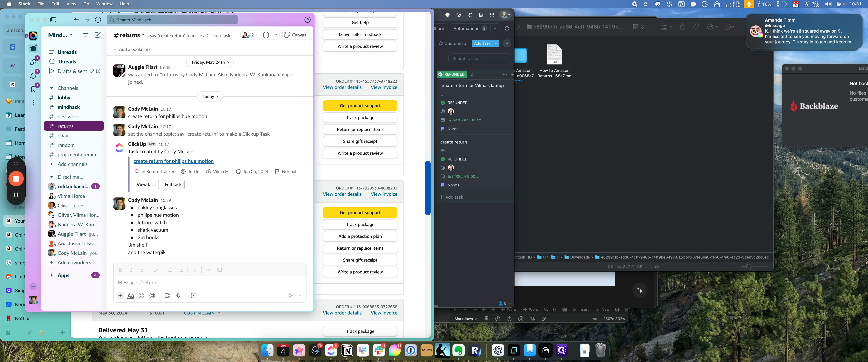Toggle ClickUp time tracker play icon
The image size is (868, 362).
click(459, 15)
